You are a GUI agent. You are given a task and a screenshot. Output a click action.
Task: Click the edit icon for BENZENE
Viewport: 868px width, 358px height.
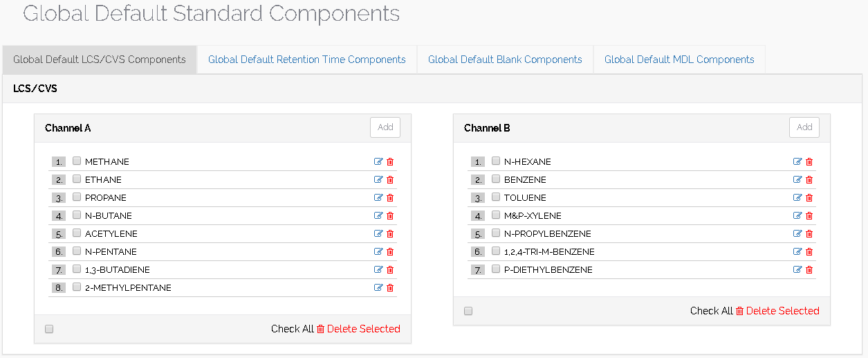tap(797, 180)
